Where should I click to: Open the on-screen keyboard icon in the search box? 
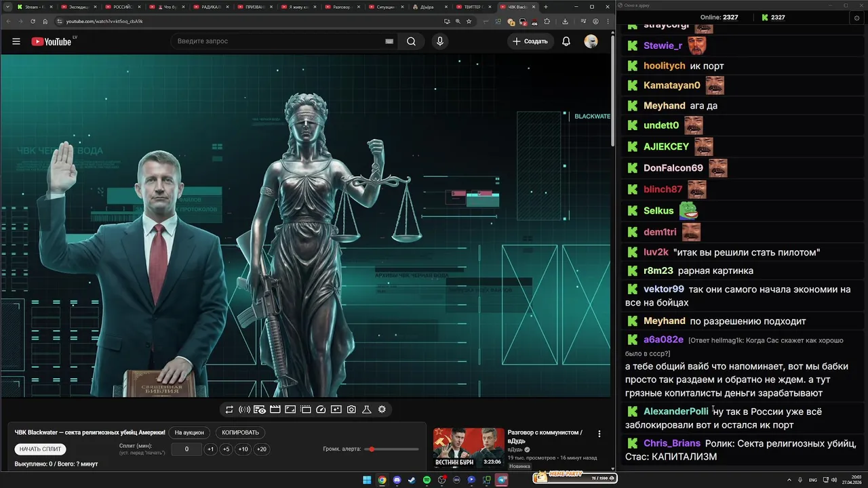point(389,41)
